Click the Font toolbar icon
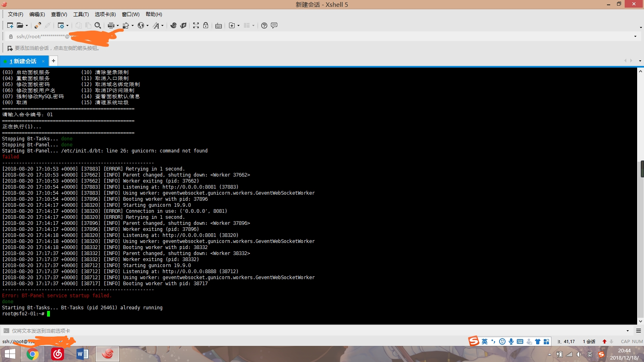This screenshot has height=362, width=644. [x=156, y=25]
